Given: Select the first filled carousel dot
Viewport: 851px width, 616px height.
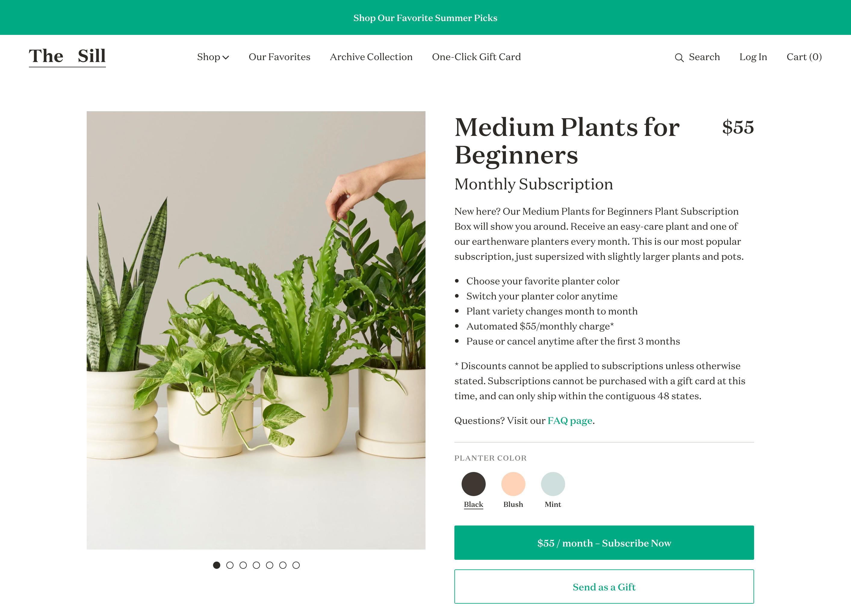Looking at the screenshot, I should point(216,565).
